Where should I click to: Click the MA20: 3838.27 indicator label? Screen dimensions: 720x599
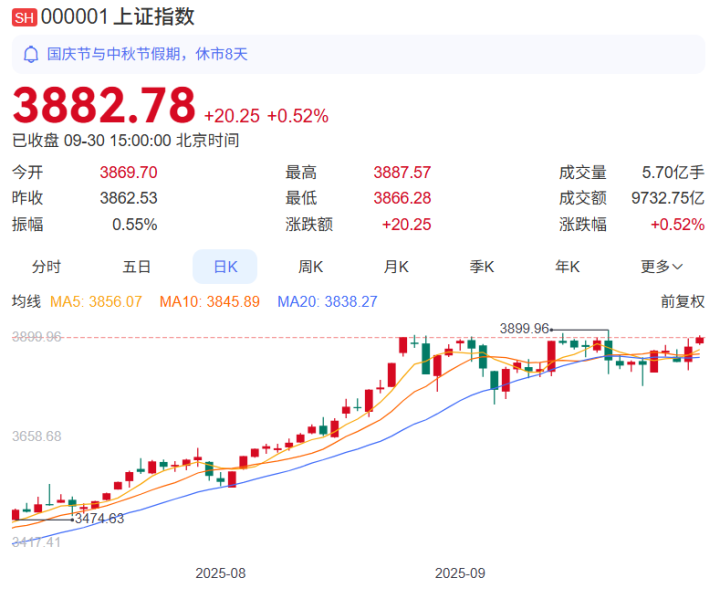327,302
